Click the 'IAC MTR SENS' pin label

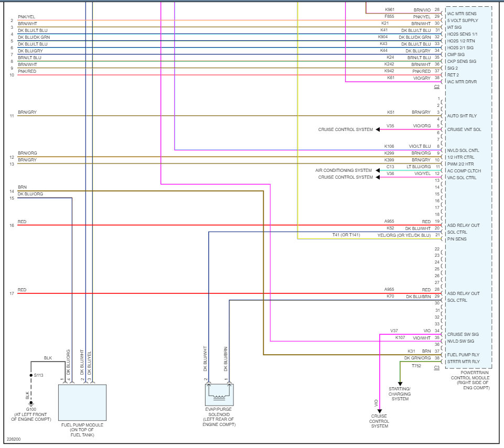pyautogui.click(x=462, y=14)
